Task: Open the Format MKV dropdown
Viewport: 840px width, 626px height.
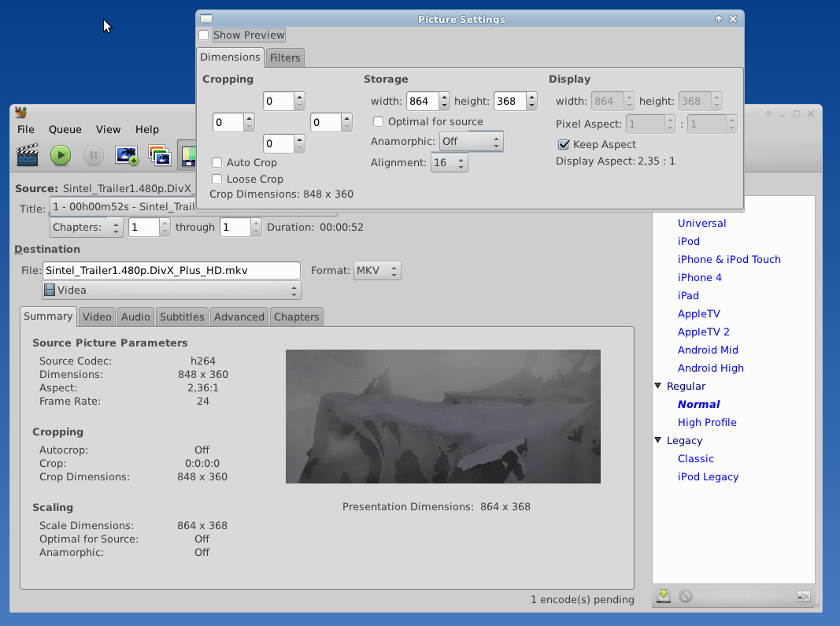Action: click(376, 271)
